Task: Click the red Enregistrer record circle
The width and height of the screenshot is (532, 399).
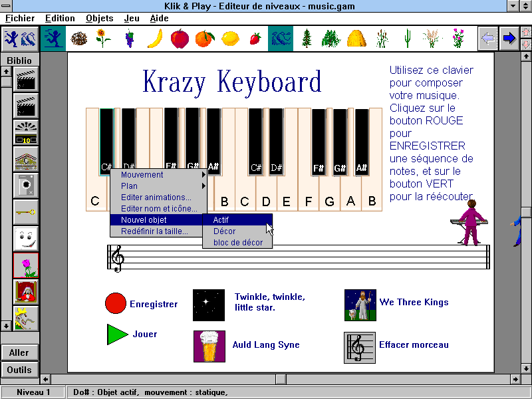Action: pos(116,303)
